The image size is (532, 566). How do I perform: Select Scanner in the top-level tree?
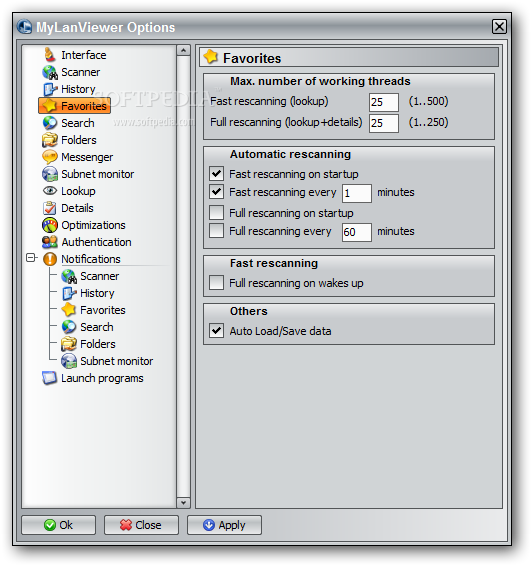tap(80, 72)
